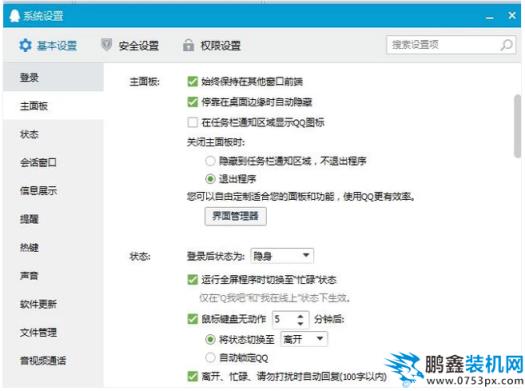Open the 离开 status dropdown

304,339
